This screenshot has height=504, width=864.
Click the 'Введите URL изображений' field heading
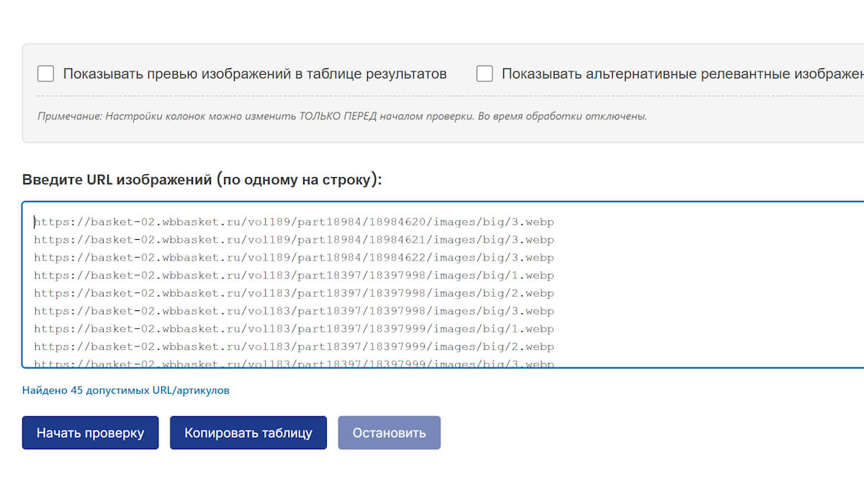[x=202, y=180]
